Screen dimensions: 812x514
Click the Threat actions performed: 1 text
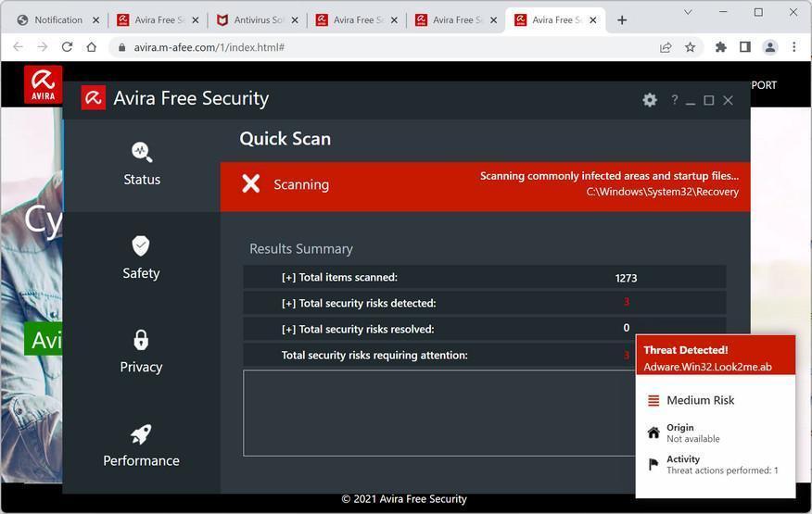tap(722, 470)
